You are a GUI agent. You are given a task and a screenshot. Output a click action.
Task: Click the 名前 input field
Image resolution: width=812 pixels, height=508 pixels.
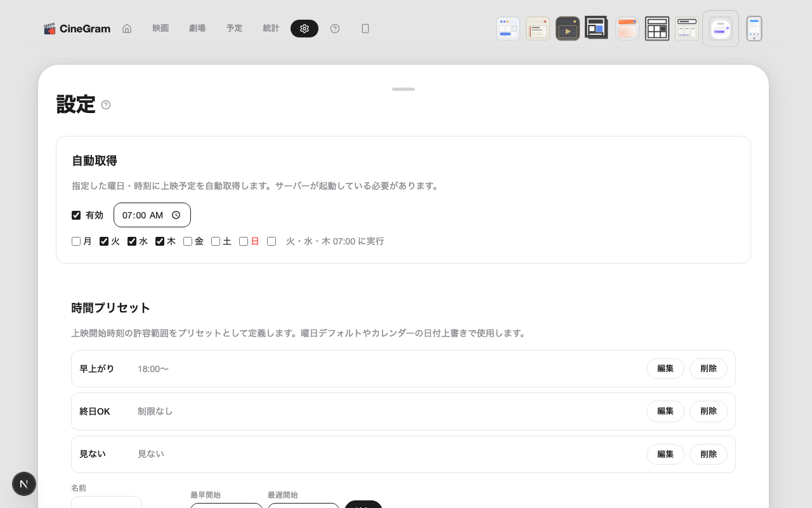[x=107, y=505]
